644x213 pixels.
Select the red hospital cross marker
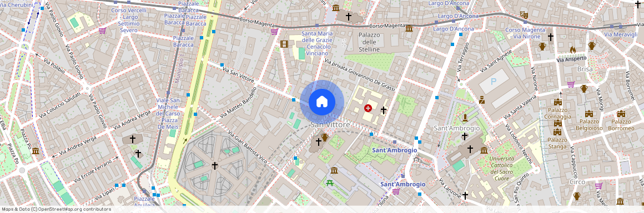point(368,108)
